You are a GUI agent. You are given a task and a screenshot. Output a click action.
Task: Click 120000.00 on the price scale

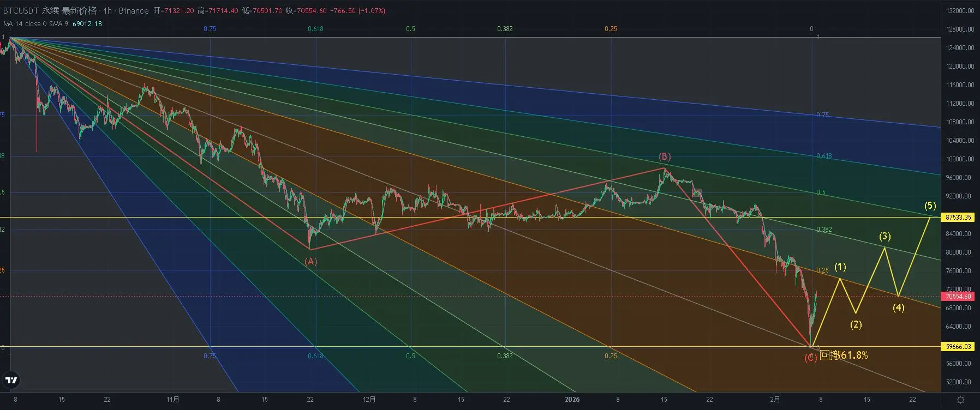coord(960,67)
